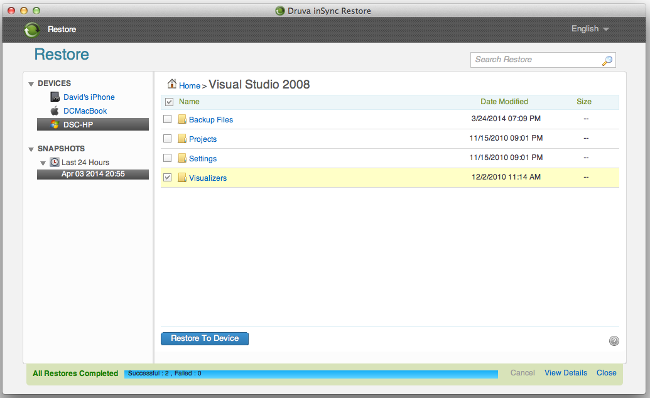Click the clock icon for Last 24 Hours
This screenshot has height=398, width=650.
[55, 162]
